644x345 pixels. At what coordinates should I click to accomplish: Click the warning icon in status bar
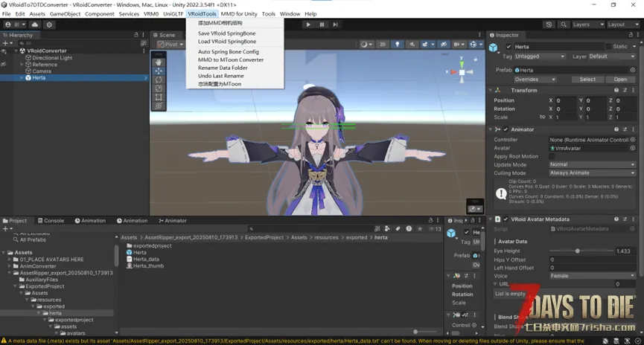click(x=4, y=341)
